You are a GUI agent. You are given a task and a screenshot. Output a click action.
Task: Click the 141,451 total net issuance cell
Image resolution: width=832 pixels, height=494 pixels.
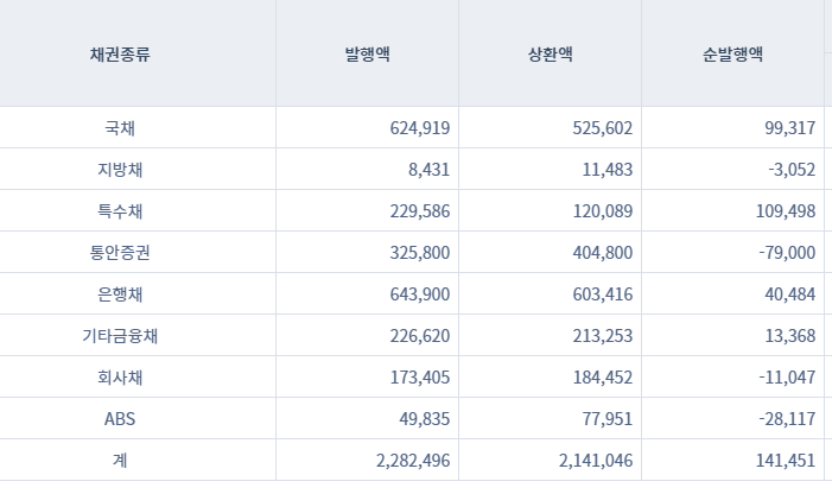(x=785, y=460)
